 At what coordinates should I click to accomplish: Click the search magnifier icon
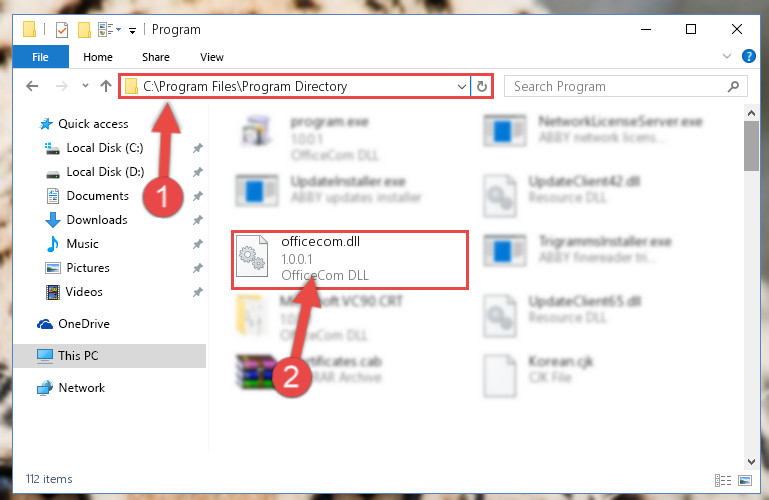(x=734, y=86)
